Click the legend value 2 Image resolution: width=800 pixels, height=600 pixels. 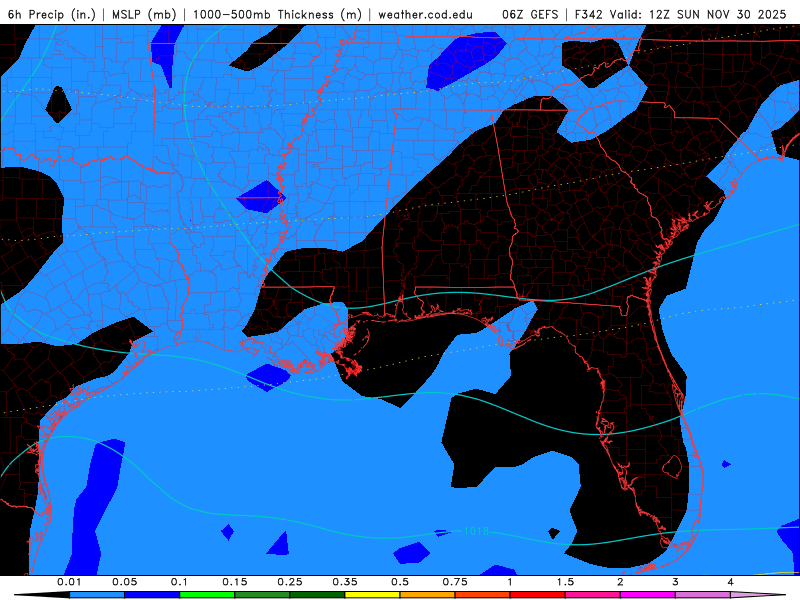coord(620,582)
